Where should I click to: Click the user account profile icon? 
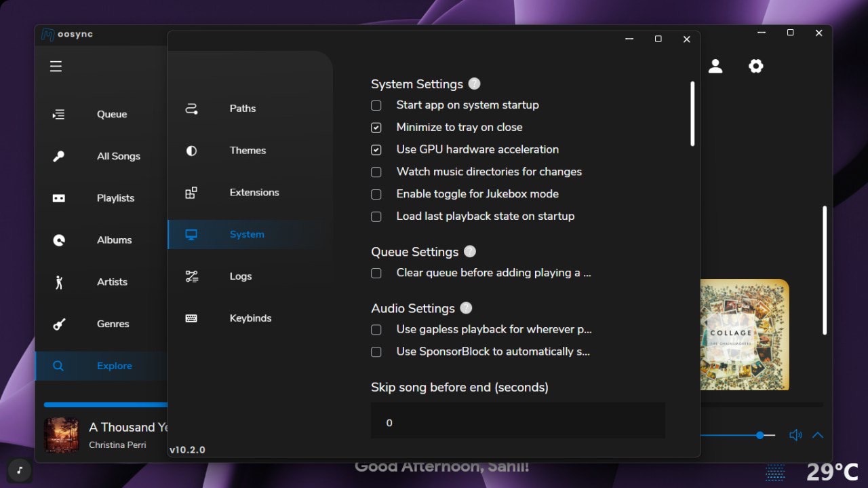715,66
